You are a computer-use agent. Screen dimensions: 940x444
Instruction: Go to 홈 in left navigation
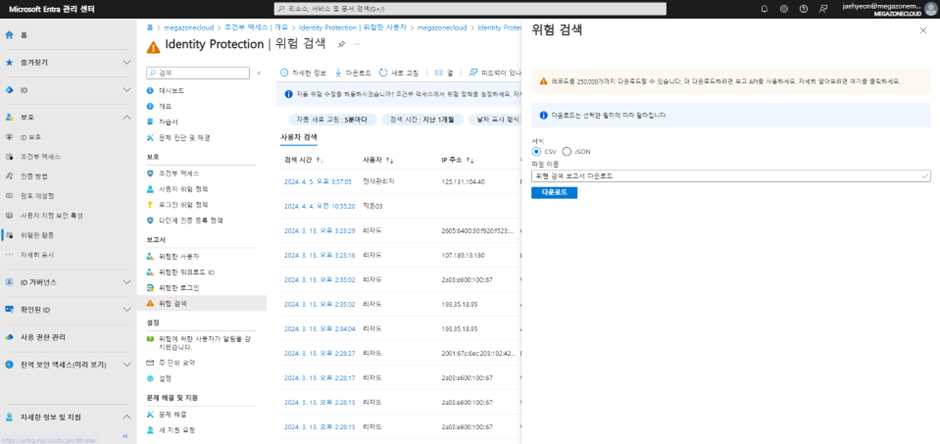coord(24,35)
